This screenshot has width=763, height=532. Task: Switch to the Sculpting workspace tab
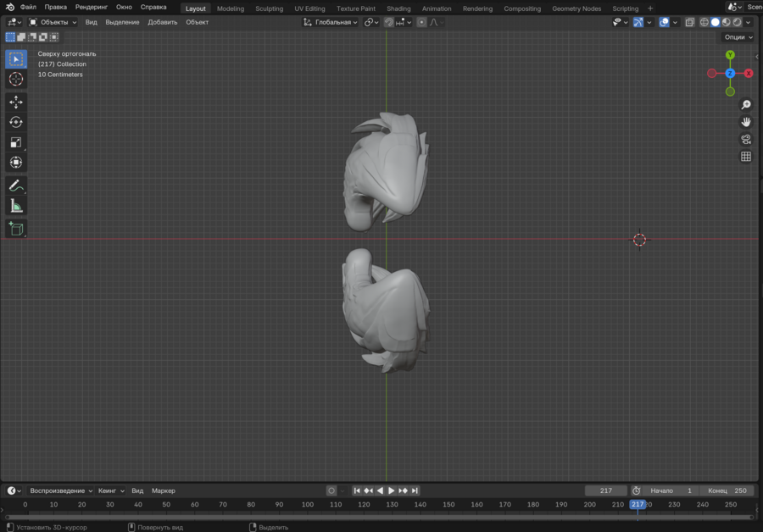point(269,8)
